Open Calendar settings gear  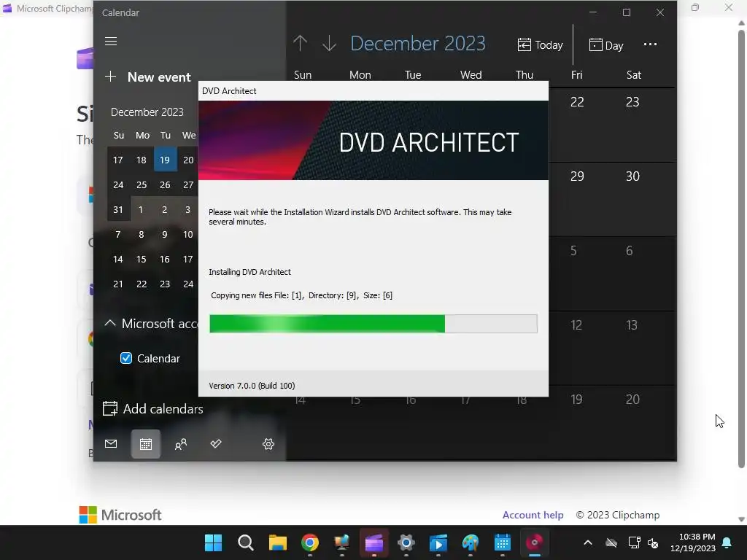coord(268,444)
